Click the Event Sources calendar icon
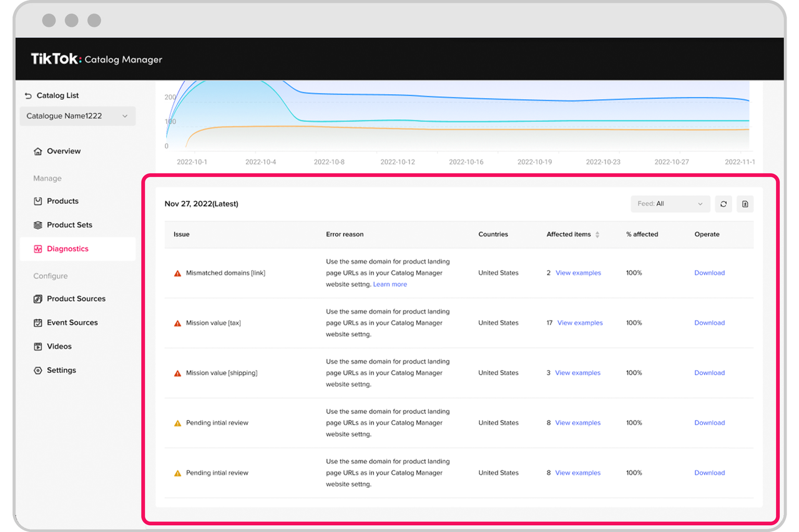 point(38,323)
